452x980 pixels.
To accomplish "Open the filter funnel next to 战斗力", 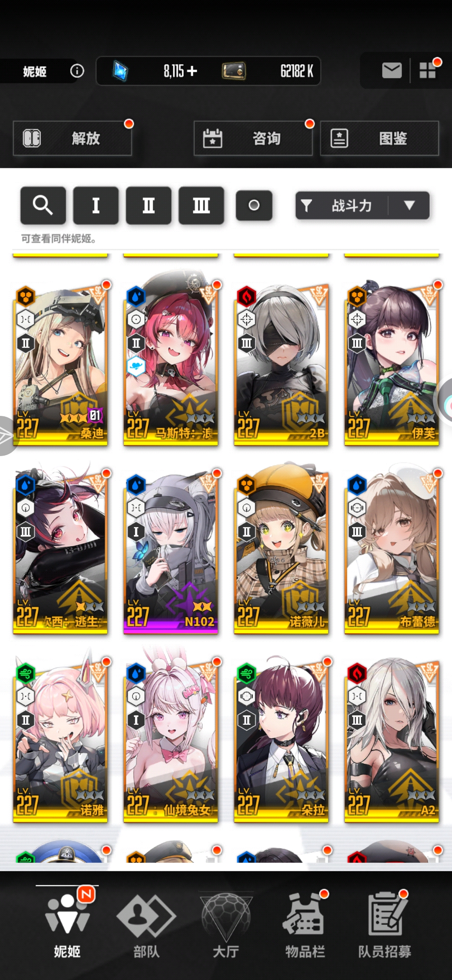I will [x=306, y=205].
